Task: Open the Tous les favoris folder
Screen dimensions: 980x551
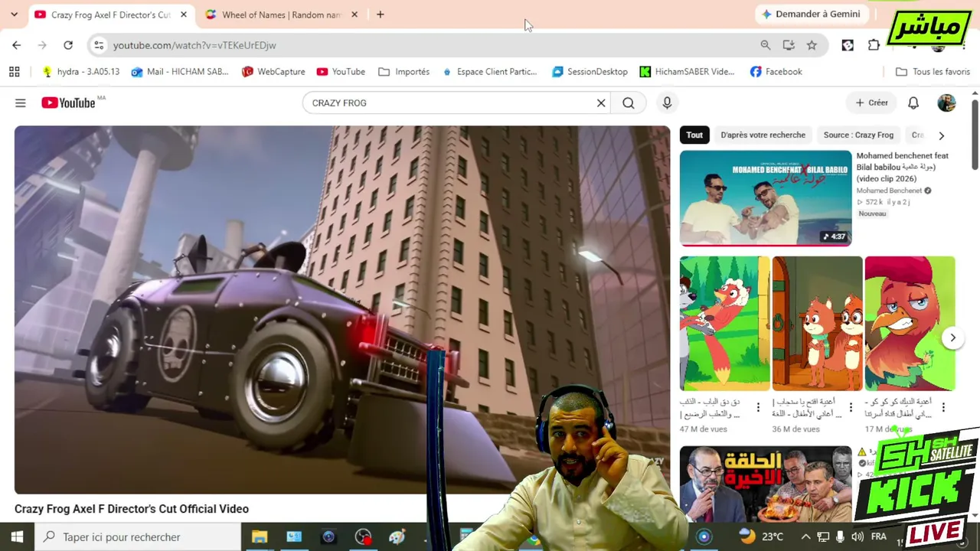Action: pos(933,72)
